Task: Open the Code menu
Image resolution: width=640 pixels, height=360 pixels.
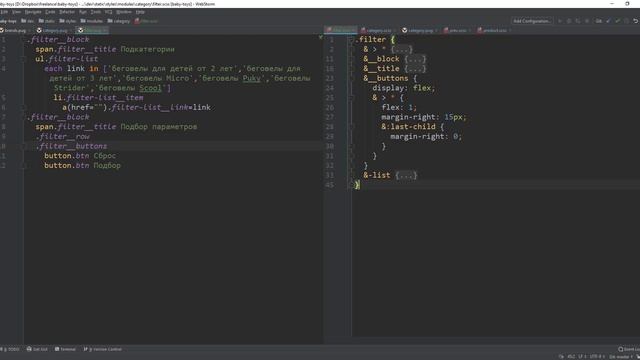Action: click(x=50, y=12)
